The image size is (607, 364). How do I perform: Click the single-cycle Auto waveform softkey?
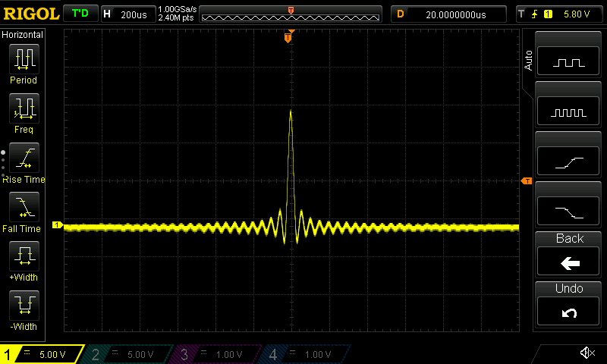point(568,61)
